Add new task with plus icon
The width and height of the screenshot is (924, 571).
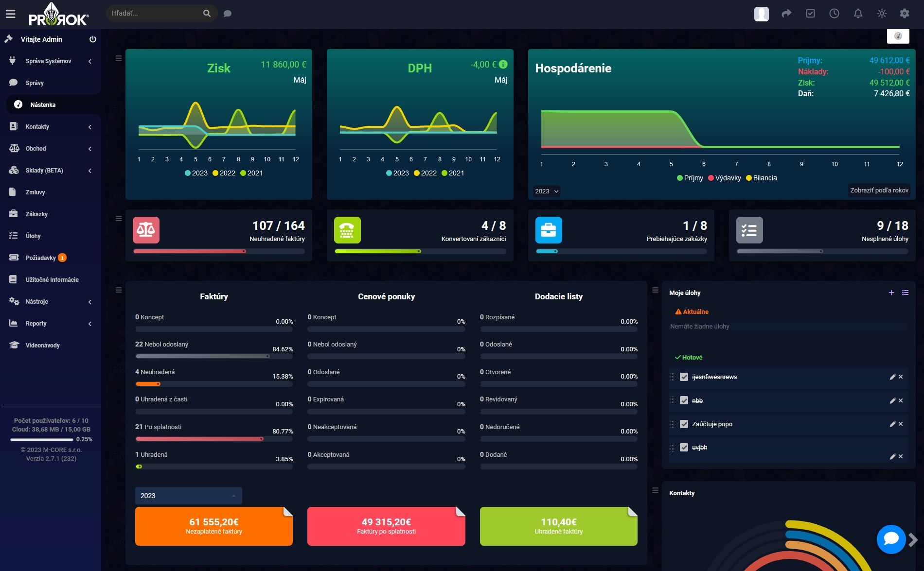pyautogui.click(x=891, y=293)
